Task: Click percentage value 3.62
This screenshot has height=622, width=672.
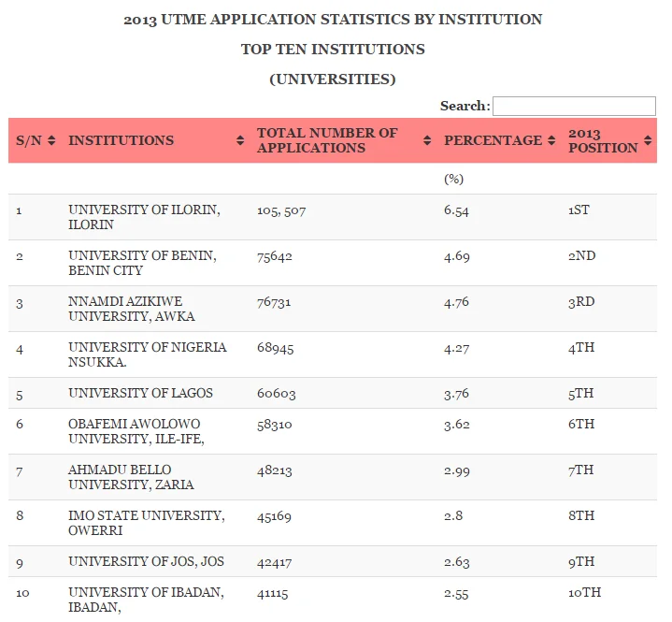Action: 457,425
